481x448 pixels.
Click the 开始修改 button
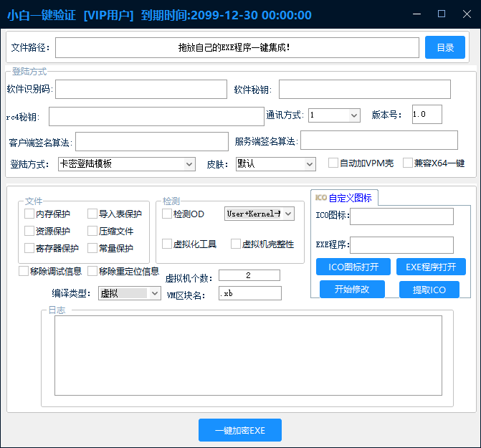click(x=353, y=290)
